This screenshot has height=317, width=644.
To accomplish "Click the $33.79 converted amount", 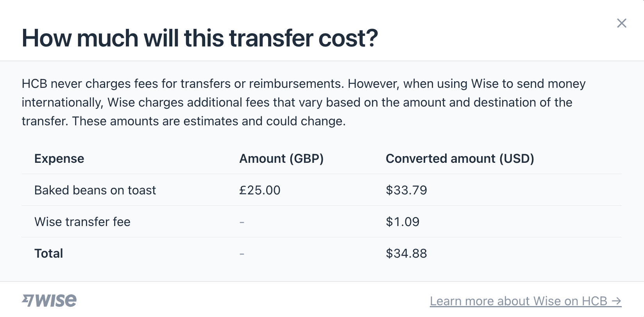I will [x=406, y=190].
